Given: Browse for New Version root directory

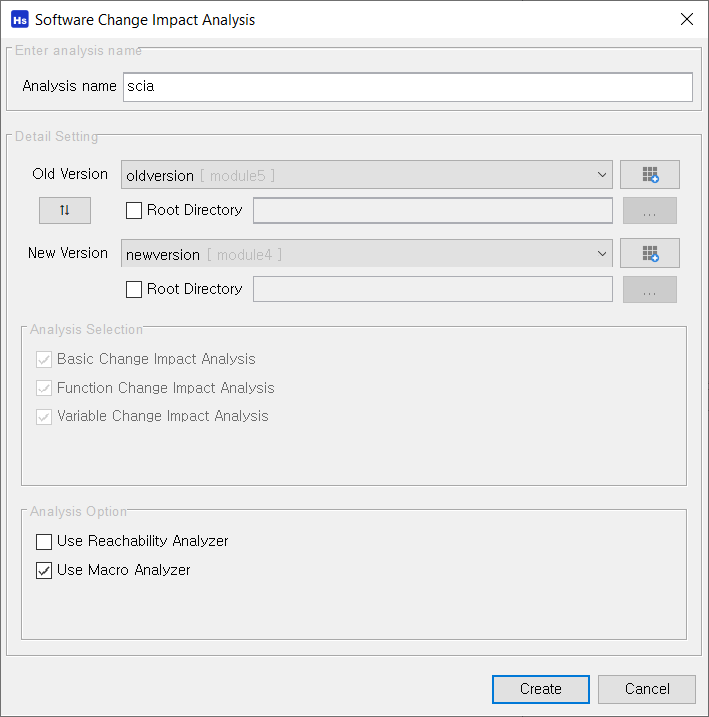Looking at the screenshot, I should 650,289.
